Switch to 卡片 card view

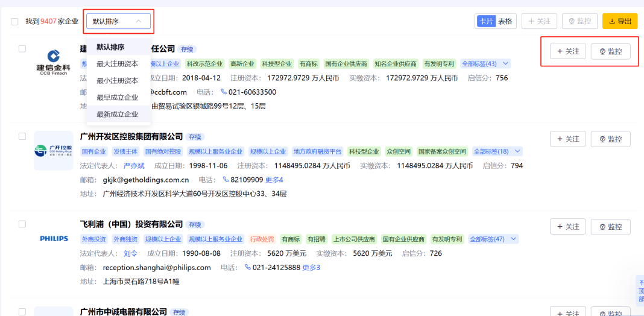coord(486,21)
